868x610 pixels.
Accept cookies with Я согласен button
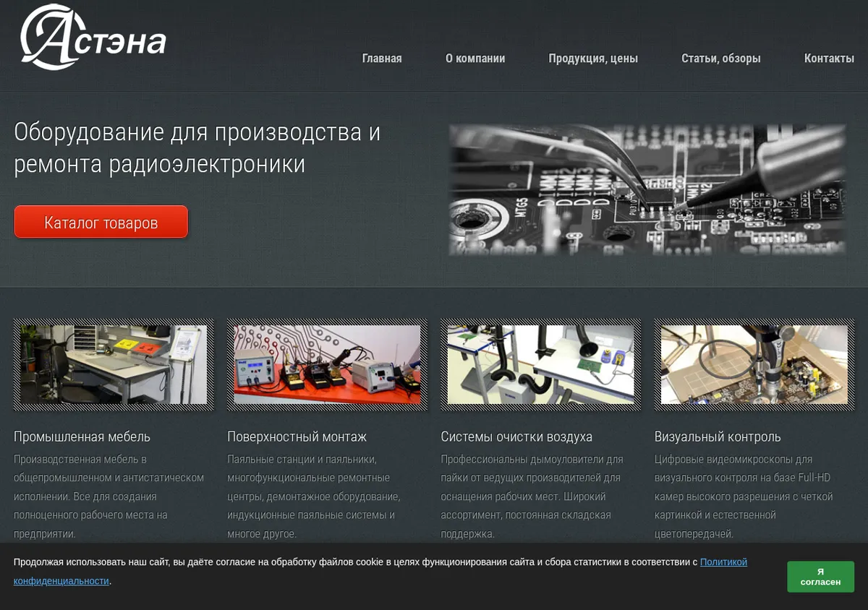(x=820, y=577)
